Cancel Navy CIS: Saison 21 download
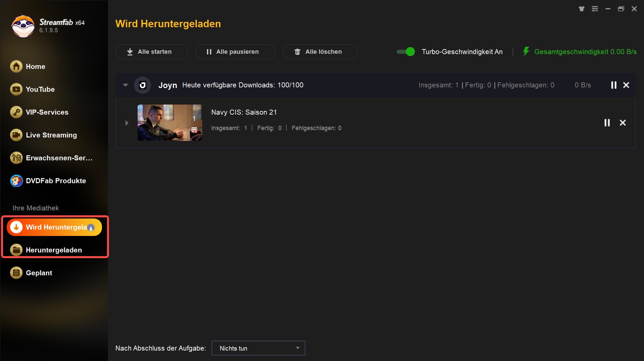The height and width of the screenshot is (361, 644). (623, 123)
